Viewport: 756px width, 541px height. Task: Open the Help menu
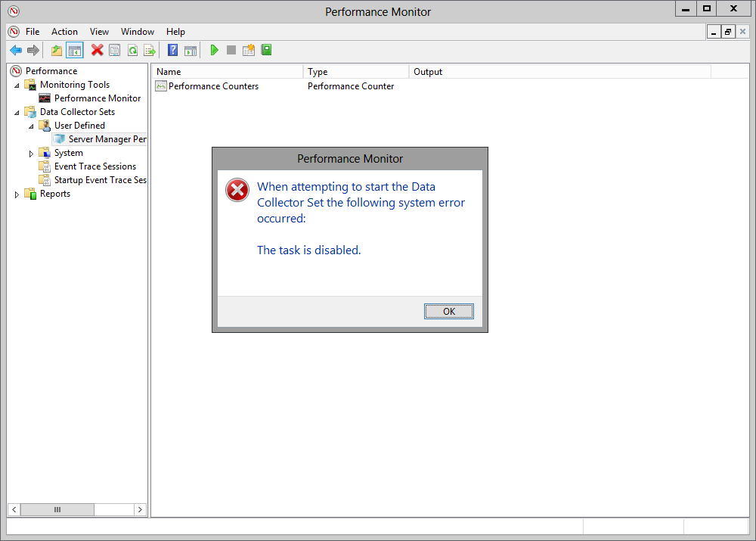coord(175,31)
